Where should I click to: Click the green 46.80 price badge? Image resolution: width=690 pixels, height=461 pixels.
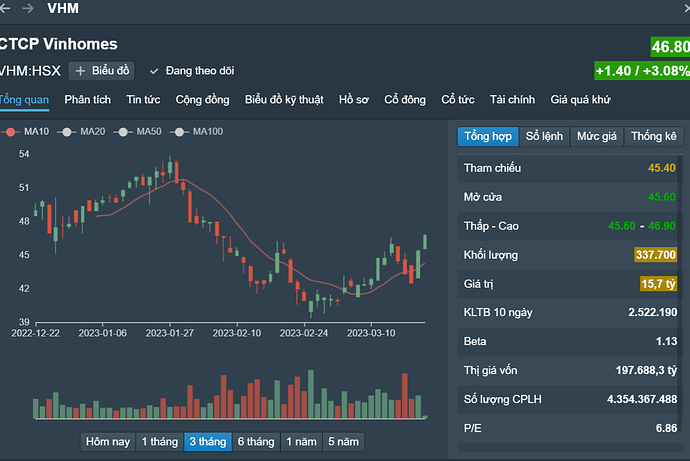tap(669, 47)
